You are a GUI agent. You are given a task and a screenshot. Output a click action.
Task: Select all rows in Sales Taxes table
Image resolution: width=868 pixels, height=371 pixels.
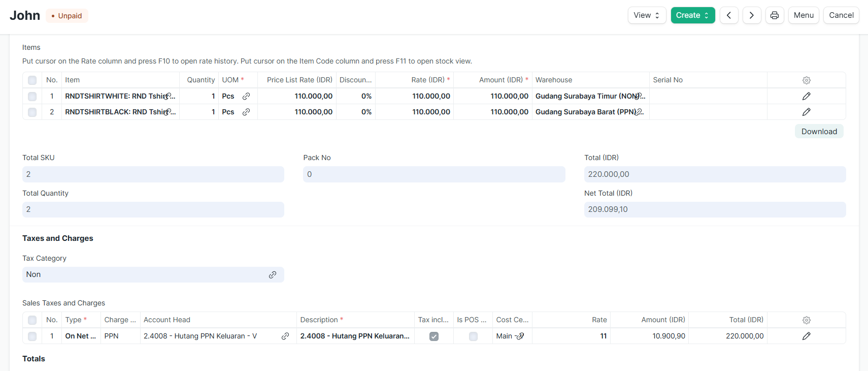tap(32, 320)
